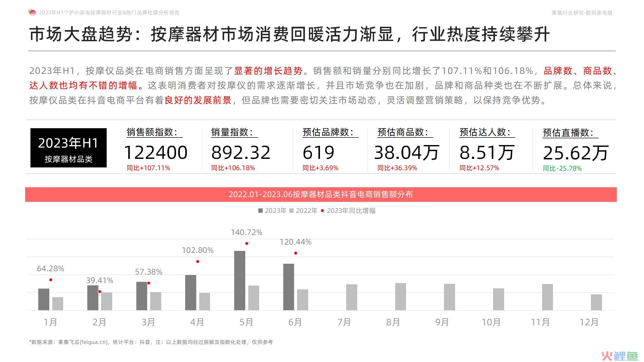Click the 1月 axis label

pyautogui.click(x=51, y=322)
